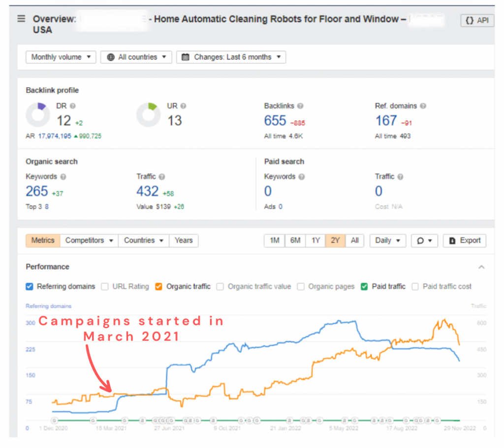Open the hamburger menu icon
Screen dimensions: 504x448
[x=21, y=19]
